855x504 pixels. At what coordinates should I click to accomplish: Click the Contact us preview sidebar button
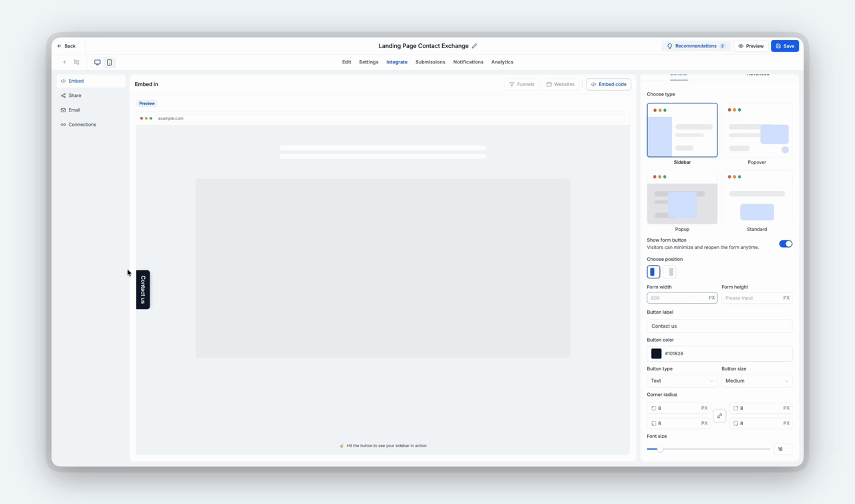(143, 290)
